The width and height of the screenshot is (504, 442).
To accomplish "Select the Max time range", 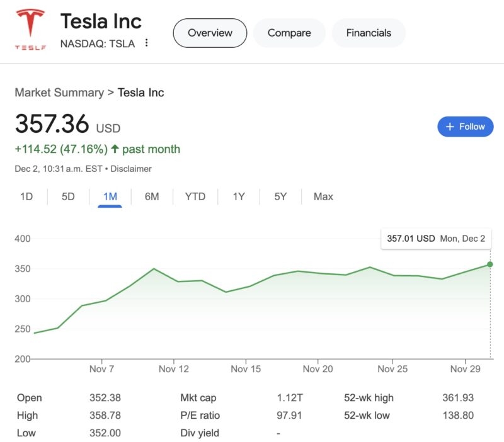I will coord(323,196).
